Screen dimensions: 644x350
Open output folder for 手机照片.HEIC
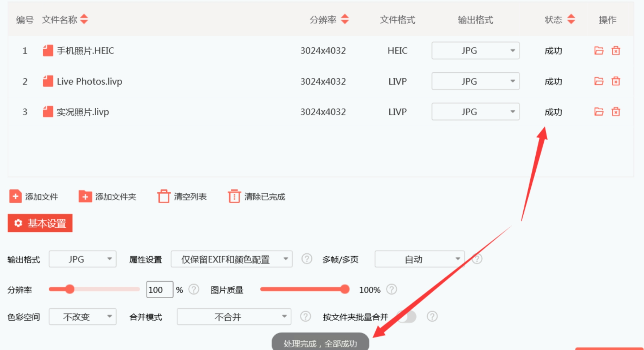click(598, 51)
